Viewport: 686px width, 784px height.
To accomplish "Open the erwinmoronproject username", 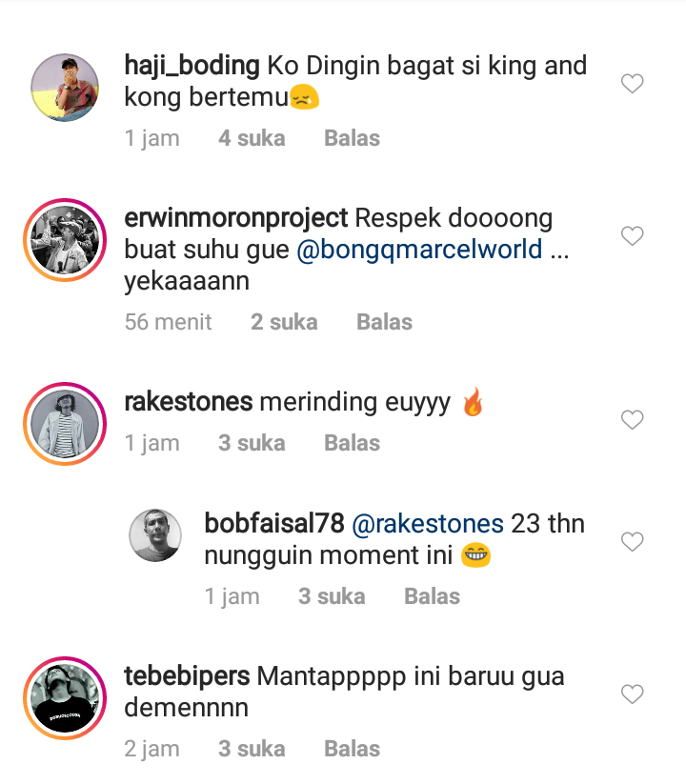I will point(236,218).
